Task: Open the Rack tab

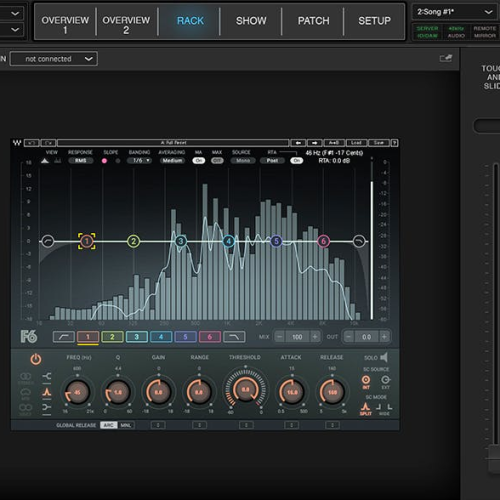Action: (190, 21)
